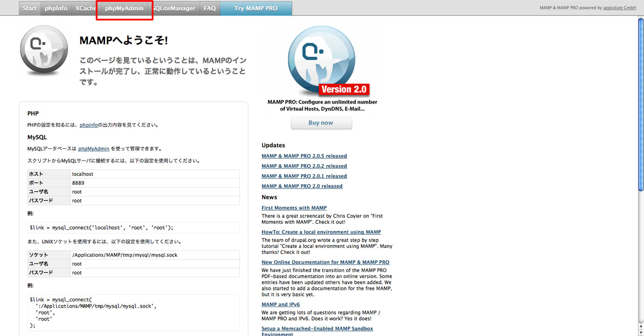Click the MAMP PRO: Configure an unlimited number caption
Screen dimensions: 644x336
click(322, 105)
